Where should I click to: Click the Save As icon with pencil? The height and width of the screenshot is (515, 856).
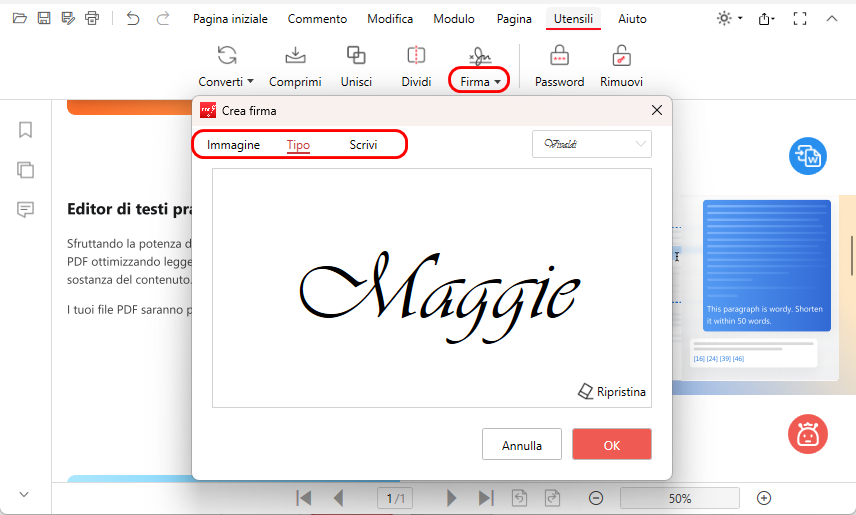click(68, 19)
